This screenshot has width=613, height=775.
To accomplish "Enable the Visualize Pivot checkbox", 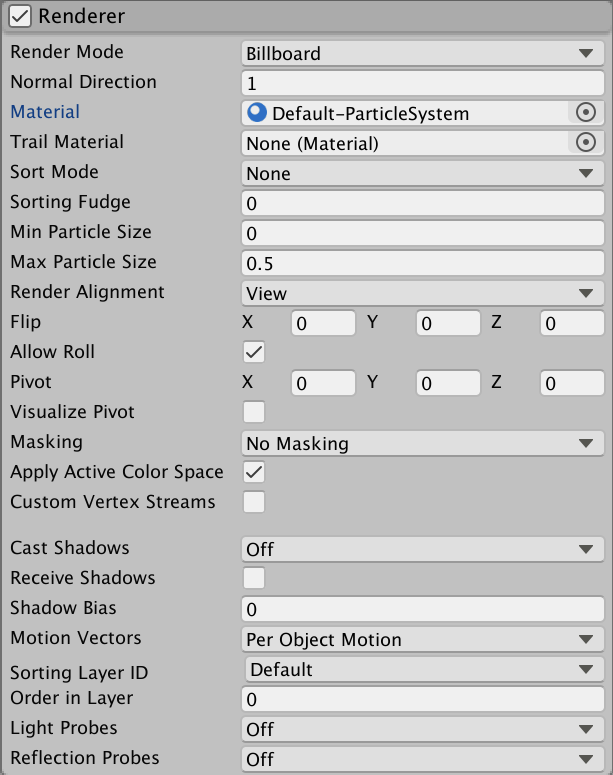I will (x=254, y=412).
